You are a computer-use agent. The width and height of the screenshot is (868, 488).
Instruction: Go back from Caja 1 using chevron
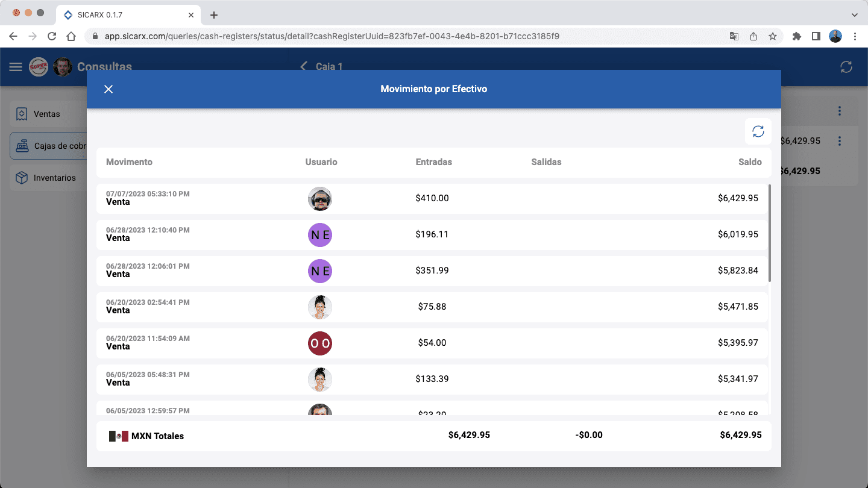pyautogui.click(x=304, y=66)
